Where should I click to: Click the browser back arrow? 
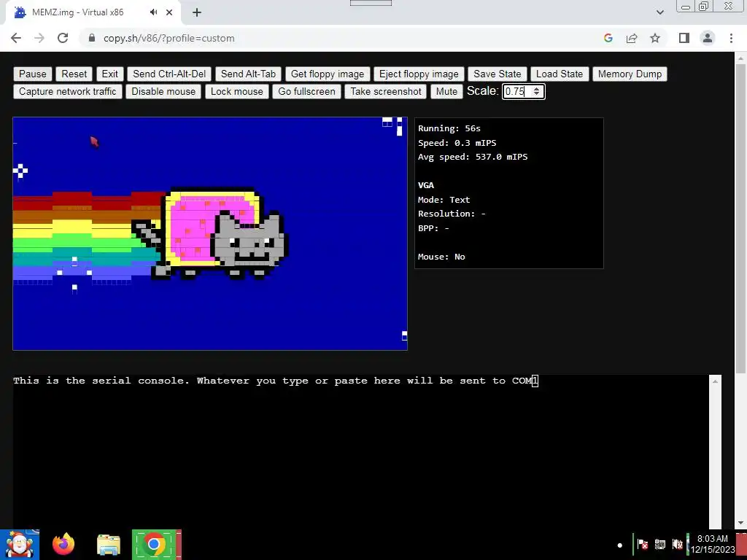click(x=16, y=38)
